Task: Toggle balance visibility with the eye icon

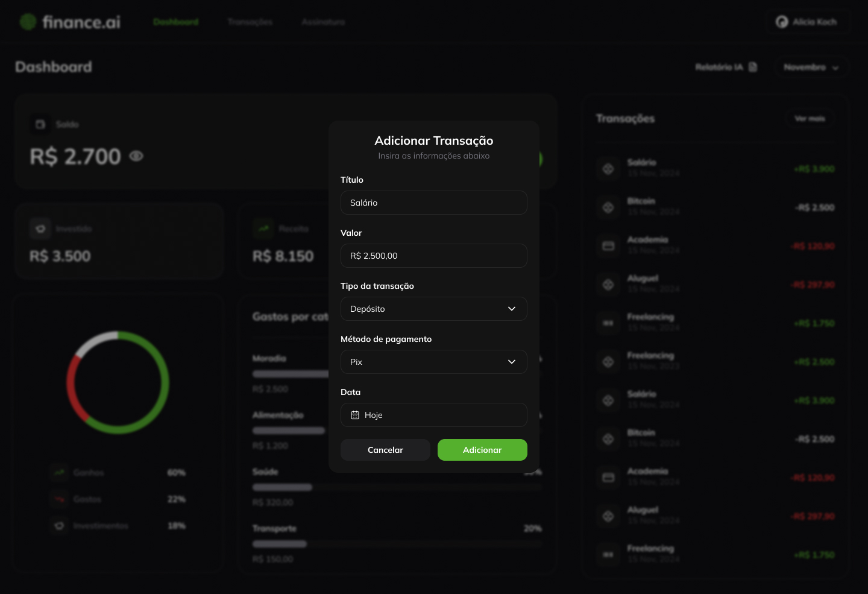Action: [137, 156]
